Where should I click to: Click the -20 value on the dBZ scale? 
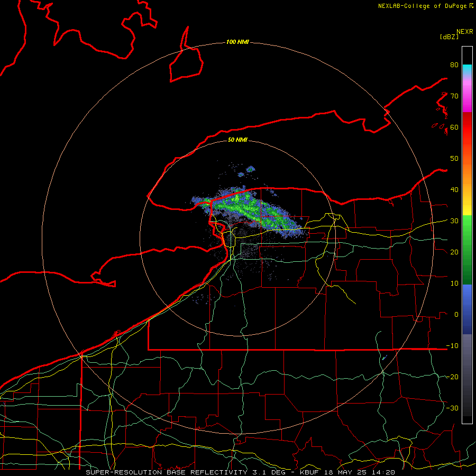click(452, 377)
